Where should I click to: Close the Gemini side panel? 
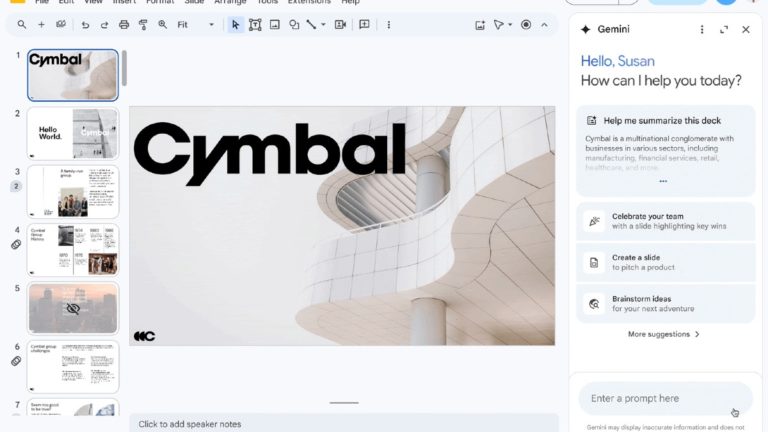pos(746,30)
